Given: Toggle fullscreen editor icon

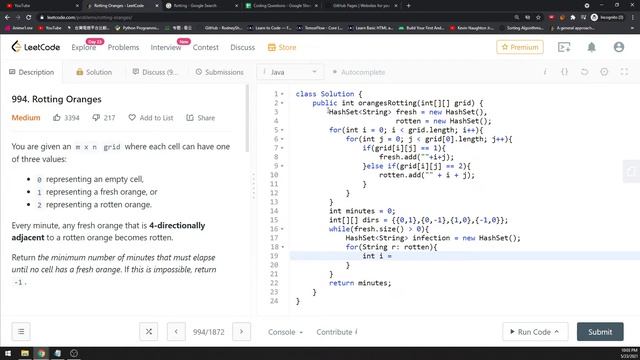Looking at the screenshot, I should (624, 72).
